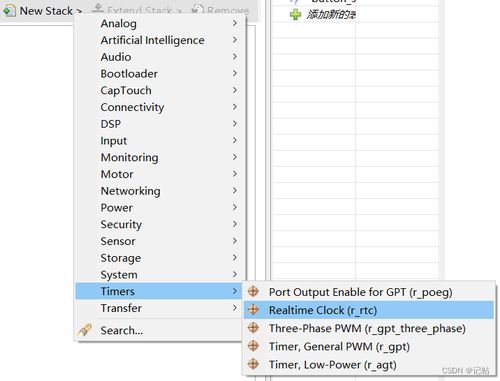
Task: Open the Power submenu
Action: (160, 207)
